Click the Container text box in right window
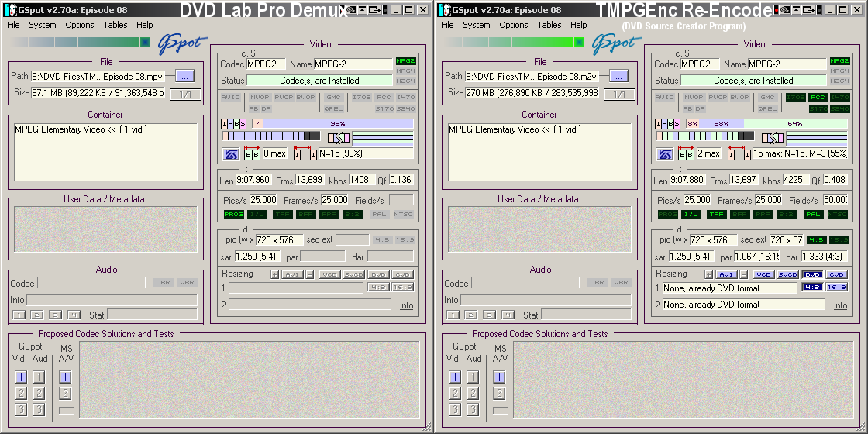Screen dimensions: 868x434 click(x=539, y=152)
